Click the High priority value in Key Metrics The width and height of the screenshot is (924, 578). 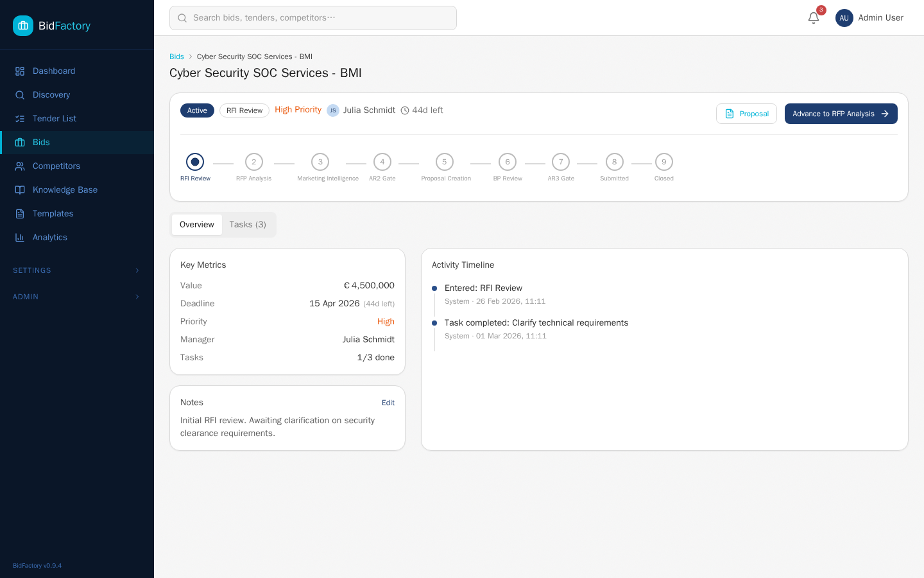point(386,322)
